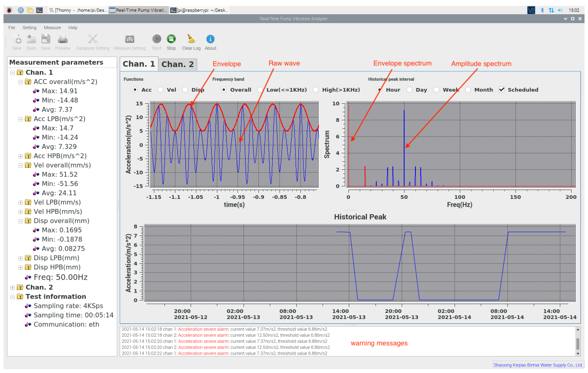
Task: Open the Measure menu
Action: pos(52,27)
